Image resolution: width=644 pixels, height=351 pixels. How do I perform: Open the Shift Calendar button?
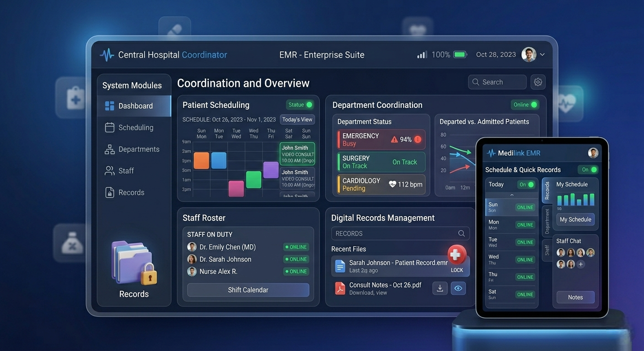tap(248, 290)
